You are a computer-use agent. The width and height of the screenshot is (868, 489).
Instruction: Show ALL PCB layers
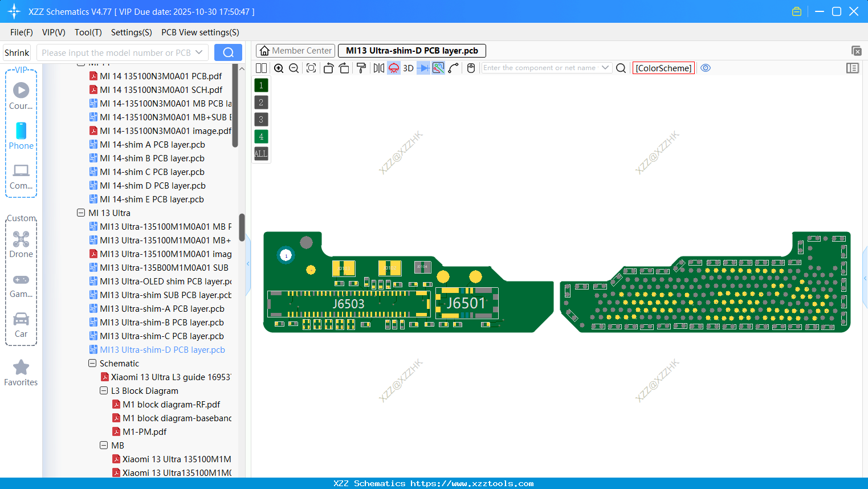tap(260, 153)
